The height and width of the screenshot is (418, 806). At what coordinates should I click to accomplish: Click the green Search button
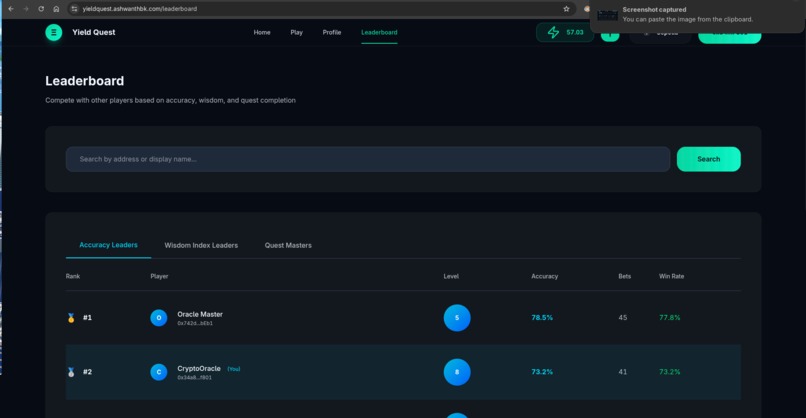tap(709, 159)
